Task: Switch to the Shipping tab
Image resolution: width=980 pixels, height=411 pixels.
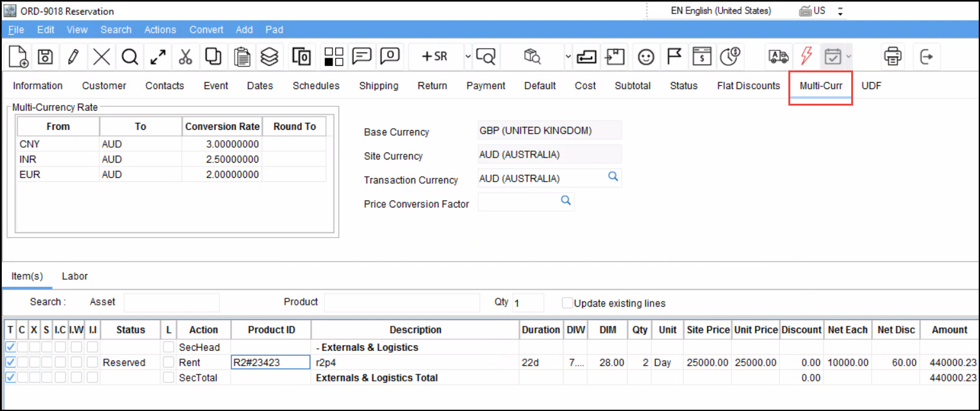Action: [x=379, y=86]
